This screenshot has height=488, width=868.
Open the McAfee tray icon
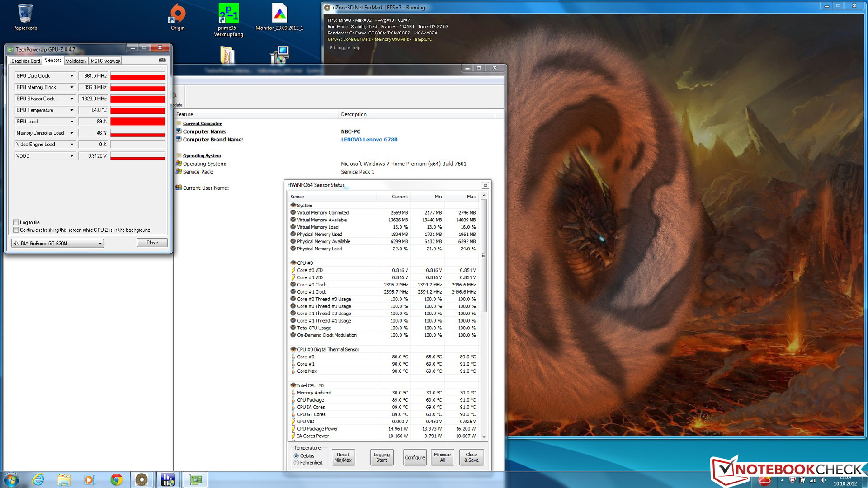pyautogui.click(x=793, y=480)
